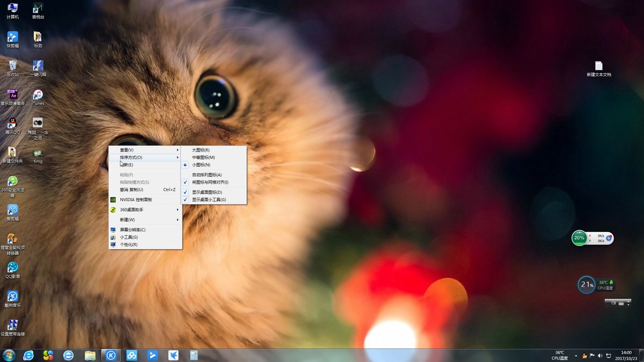Select the timg image file on the desktop
Image resolution: width=644 pixels, height=362 pixels.
point(38,155)
